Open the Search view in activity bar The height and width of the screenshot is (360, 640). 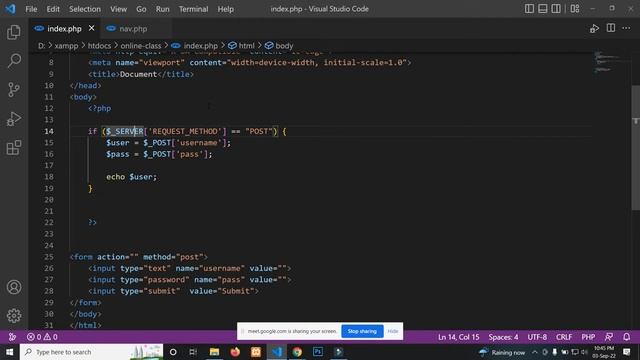(x=14, y=61)
